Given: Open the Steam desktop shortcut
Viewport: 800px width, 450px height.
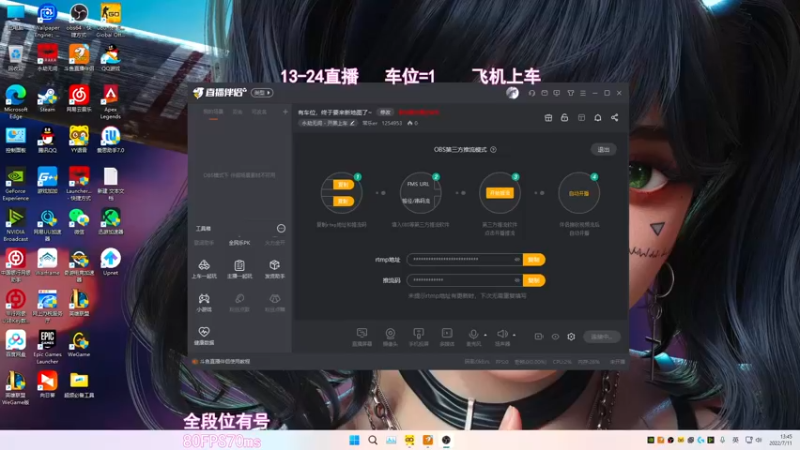Looking at the screenshot, I should (x=47, y=99).
